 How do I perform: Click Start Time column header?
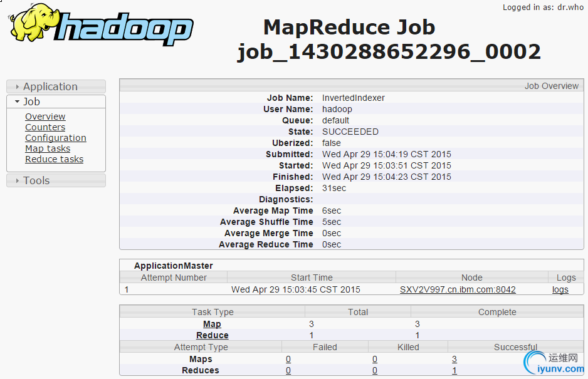(312, 278)
